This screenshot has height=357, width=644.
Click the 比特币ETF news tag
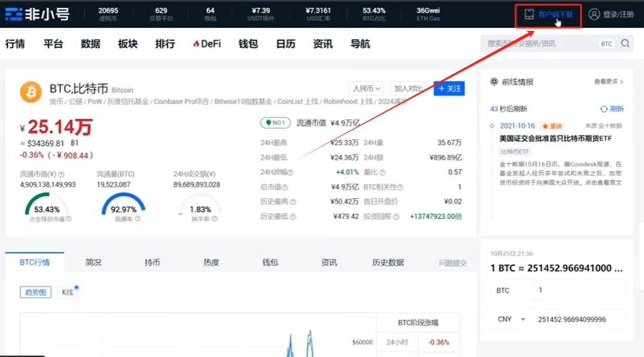[x=514, y=152]
